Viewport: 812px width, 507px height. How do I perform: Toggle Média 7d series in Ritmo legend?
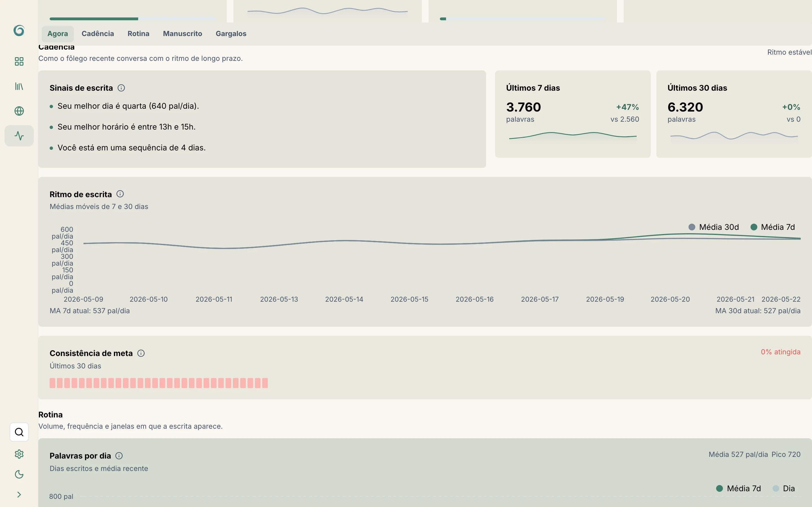coord(773,227)
